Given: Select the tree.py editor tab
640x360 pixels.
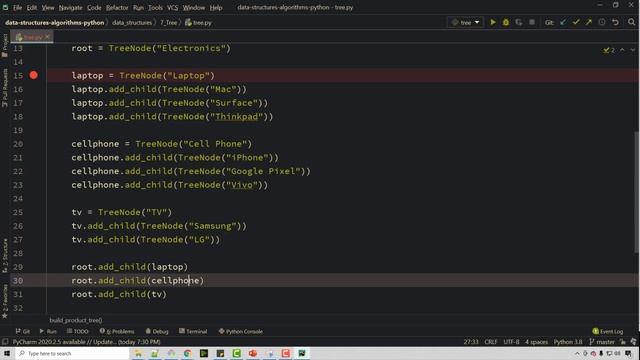Looking at the screenshot, I should click(x=32, y=37).
